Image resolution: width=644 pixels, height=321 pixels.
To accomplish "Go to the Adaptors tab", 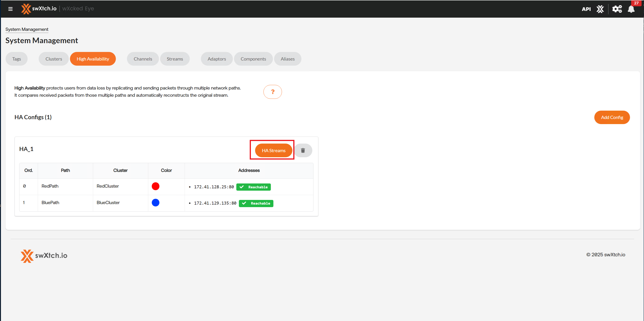I will click(x=217, y=59).
